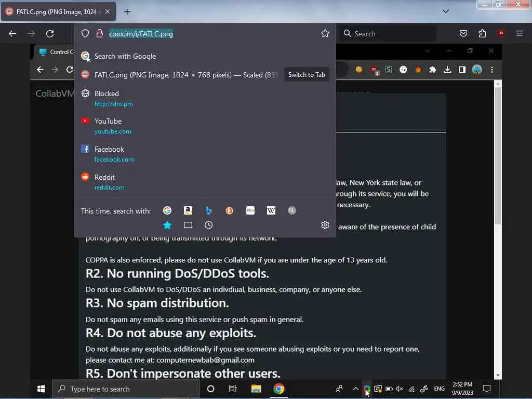Search this time with Wikipedia icon

[271, 211]
